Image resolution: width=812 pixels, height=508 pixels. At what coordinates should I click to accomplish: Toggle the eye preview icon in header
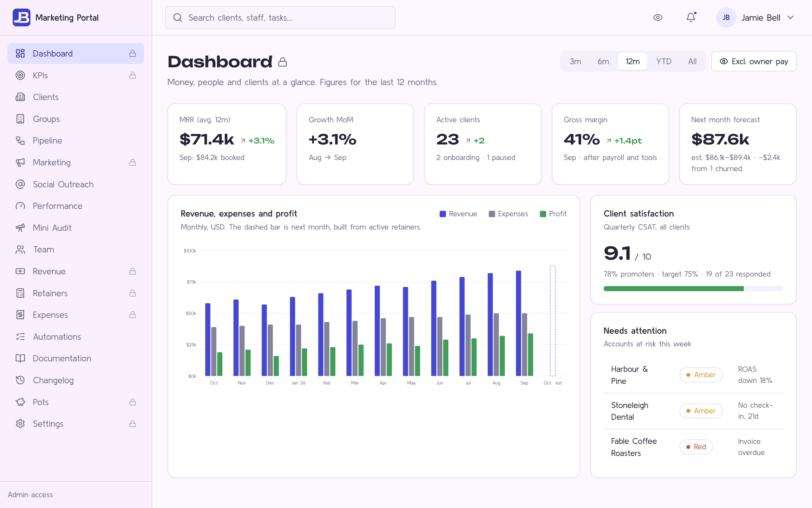click(x=658, y=17)
